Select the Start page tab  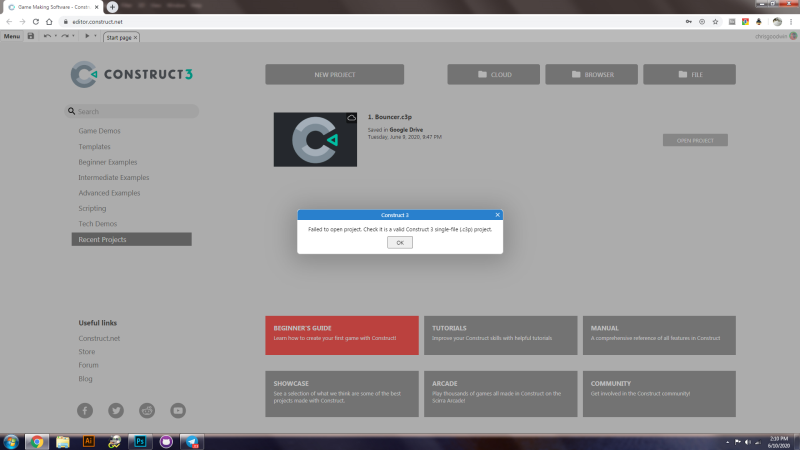pyautogui.click(x=119, y=37)
